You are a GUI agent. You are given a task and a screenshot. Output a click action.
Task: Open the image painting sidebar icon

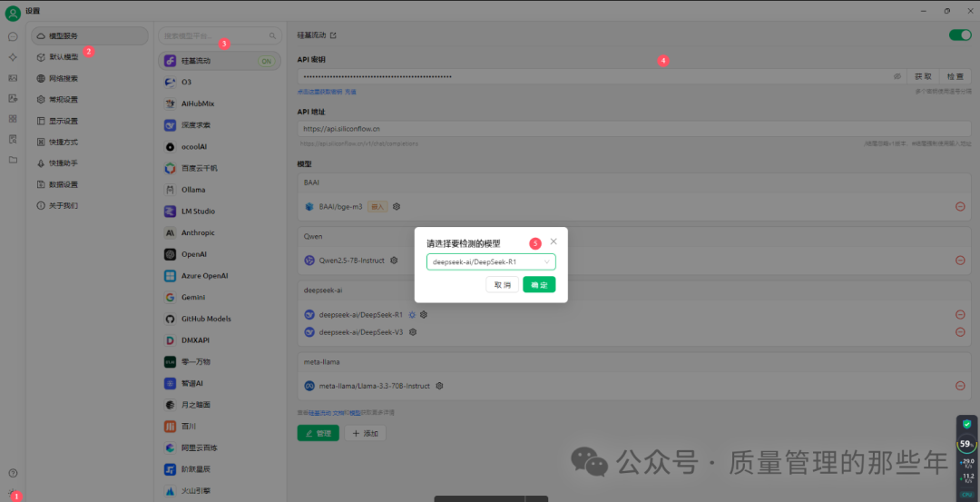(13, 77)
